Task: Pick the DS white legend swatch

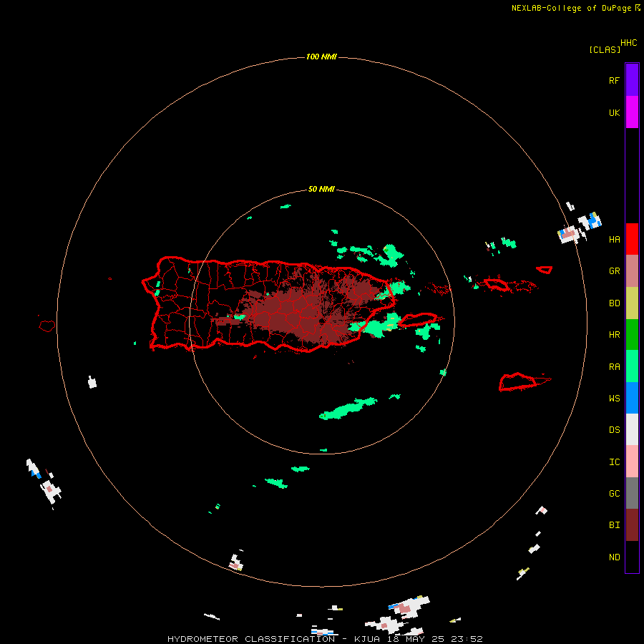Action: pyautogui.click(x=632, y=429)
